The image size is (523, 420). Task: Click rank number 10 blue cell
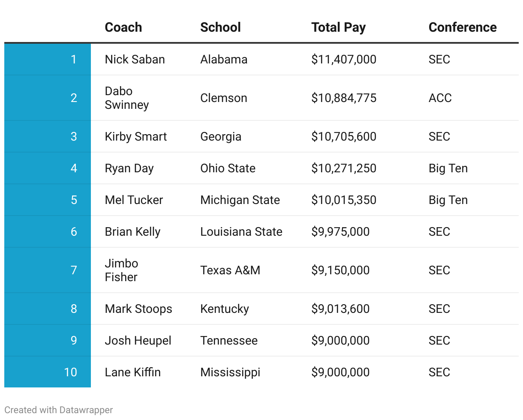point(48,372)
